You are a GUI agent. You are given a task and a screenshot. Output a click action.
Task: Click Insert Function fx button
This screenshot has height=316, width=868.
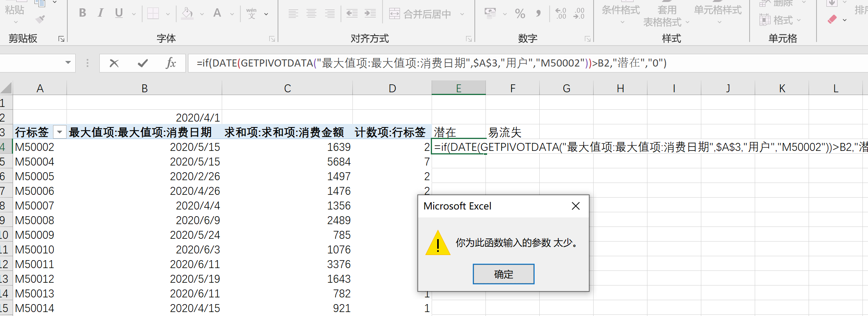[171, 63]
